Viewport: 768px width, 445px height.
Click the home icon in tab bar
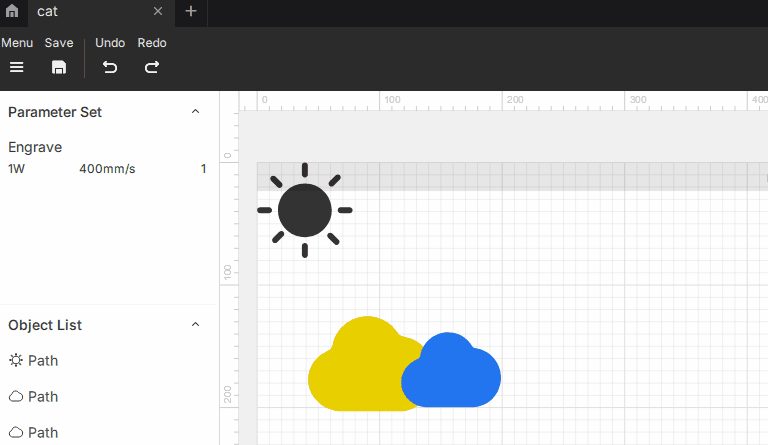coord(13,12)
